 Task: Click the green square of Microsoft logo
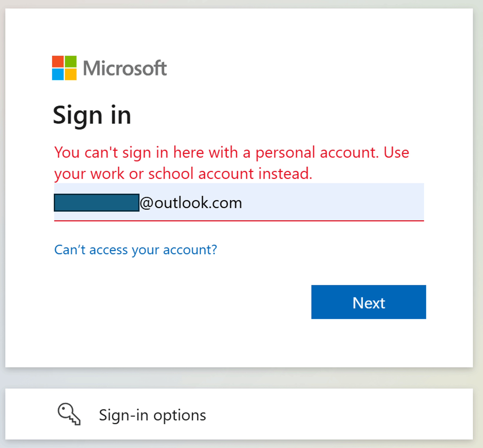pyautogui.click(x=71, y=62)
